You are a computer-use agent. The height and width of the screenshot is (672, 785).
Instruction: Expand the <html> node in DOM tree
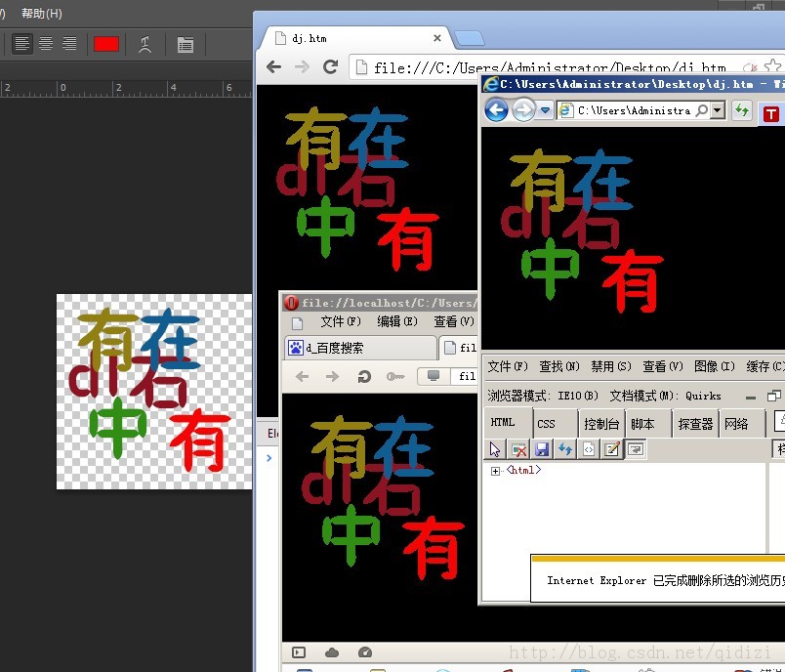coord(495,471)
